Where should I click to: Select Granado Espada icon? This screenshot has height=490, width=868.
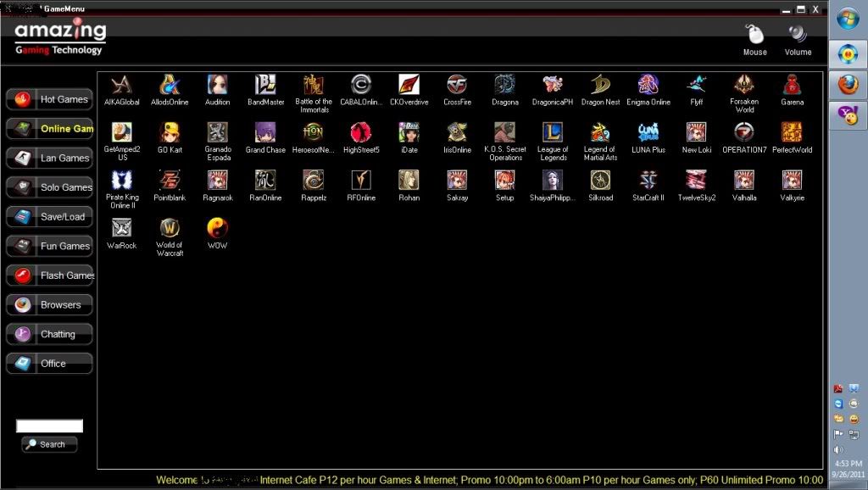pos(217,133)
